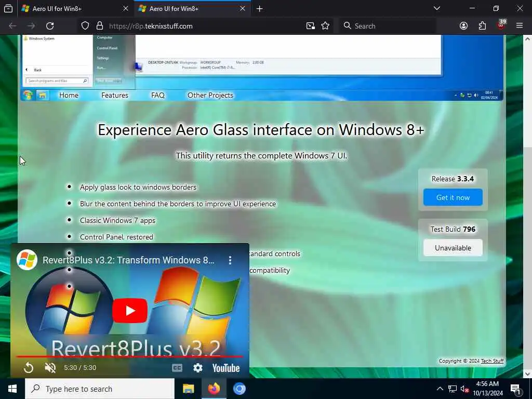This screenshot has height=399, width=532.
Task: Open the FAQ nav item
Action: click(158, 96)
